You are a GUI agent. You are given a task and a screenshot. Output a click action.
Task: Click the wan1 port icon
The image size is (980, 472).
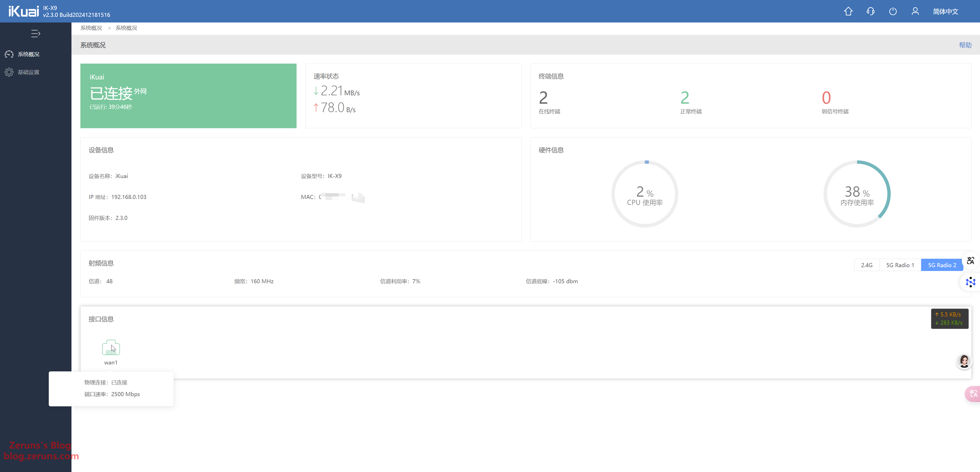[x=111, y=348]
